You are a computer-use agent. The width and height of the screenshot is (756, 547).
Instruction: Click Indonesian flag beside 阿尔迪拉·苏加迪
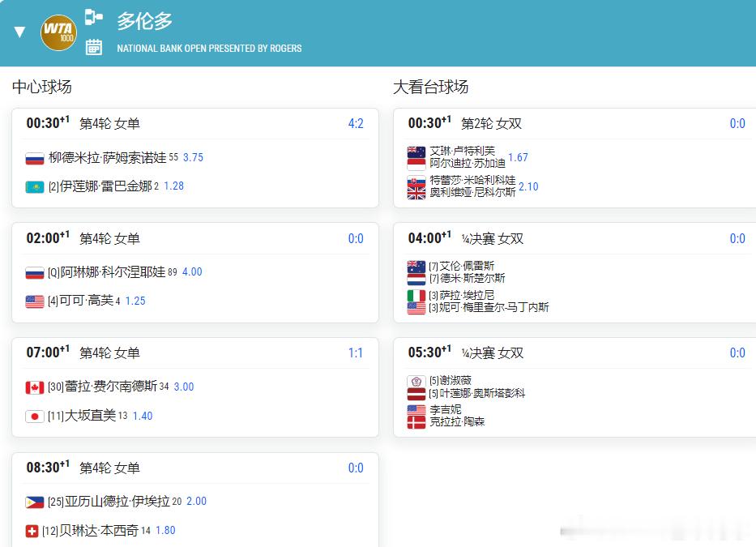pyautogui.click(x=416, y=164)
